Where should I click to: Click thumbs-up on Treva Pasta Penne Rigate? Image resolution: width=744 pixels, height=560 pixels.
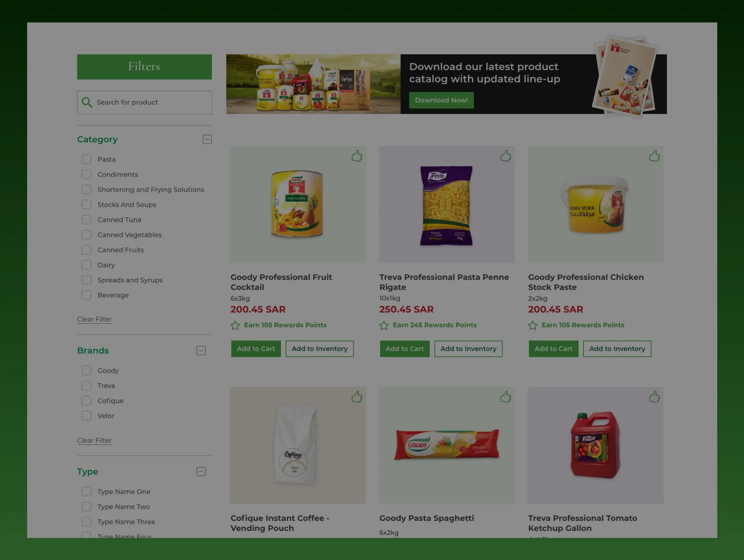pos(505,156)
